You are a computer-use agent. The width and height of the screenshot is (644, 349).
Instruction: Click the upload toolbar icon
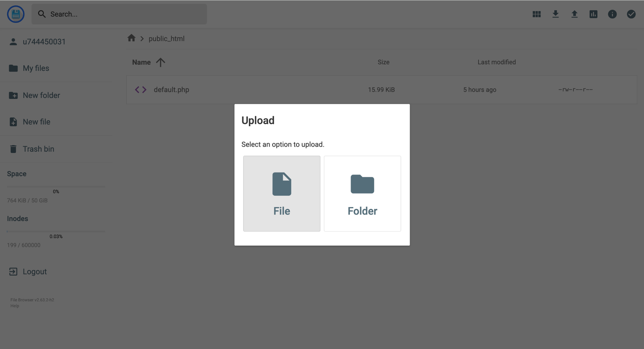574,14
